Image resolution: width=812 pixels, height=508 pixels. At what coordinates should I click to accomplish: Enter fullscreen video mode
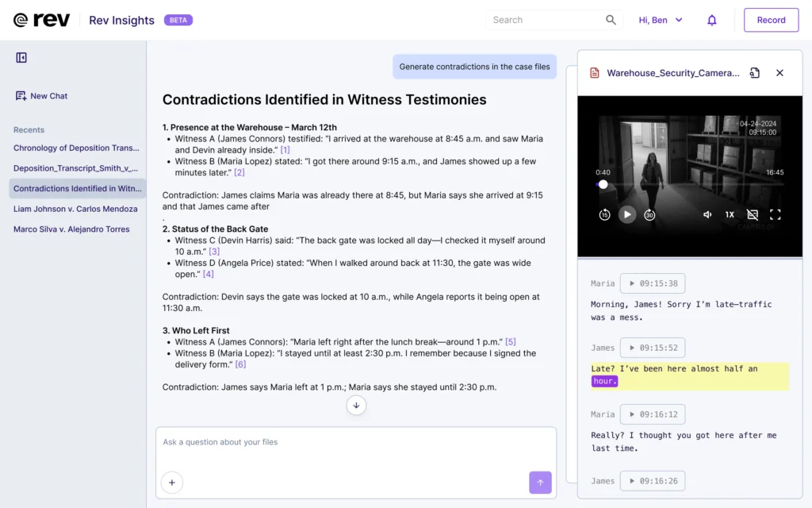pyautogui.click(x=775, y=214)
